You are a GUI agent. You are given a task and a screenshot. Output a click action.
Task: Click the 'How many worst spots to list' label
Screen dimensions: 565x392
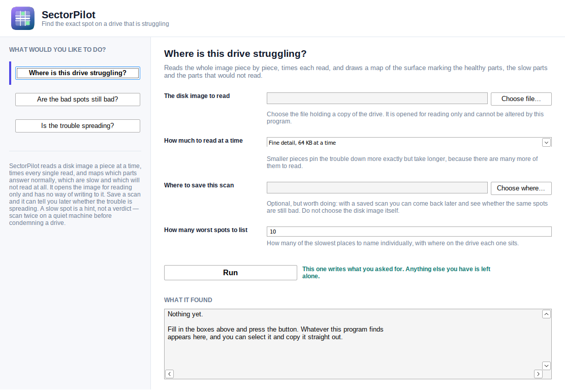(x=206, y=230)
